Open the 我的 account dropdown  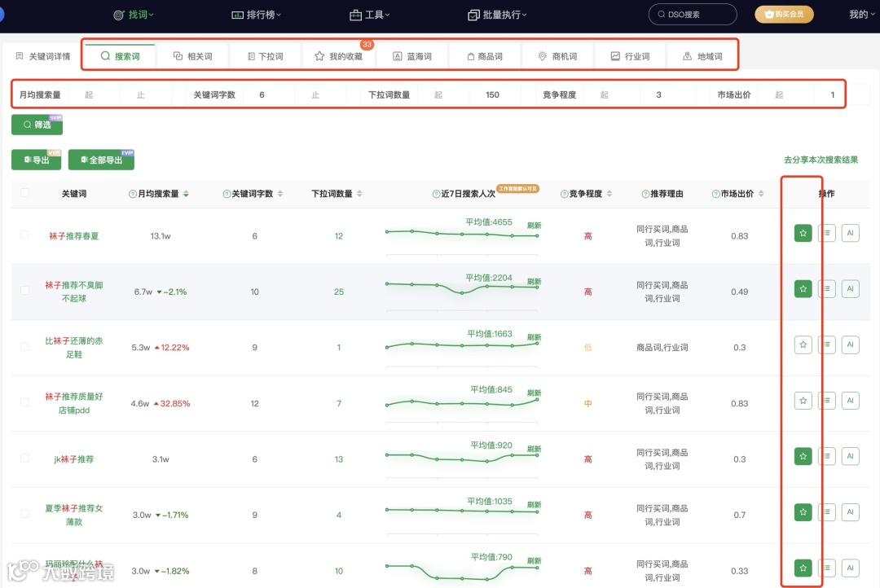pos(862,15)
